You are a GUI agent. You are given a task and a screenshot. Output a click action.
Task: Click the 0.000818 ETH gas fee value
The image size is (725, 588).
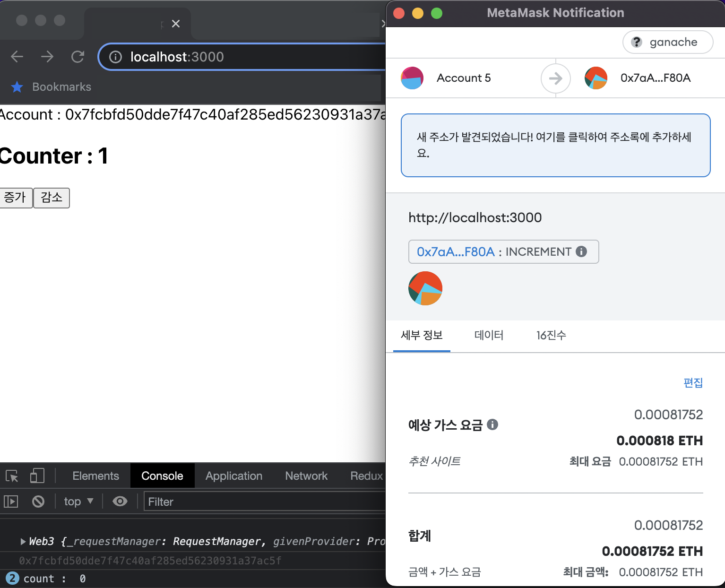[x=660, y=441]
